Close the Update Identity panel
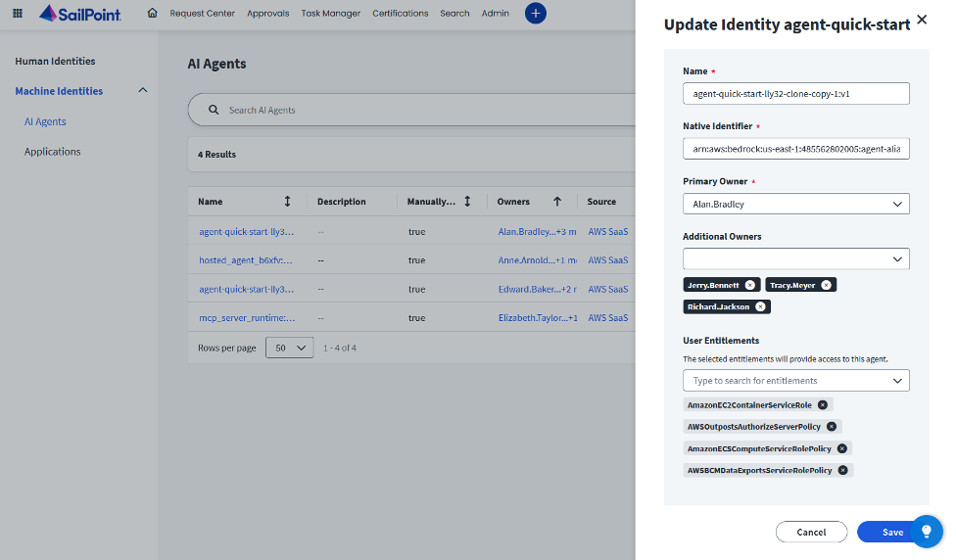Image resolution: width=956 pixels, height=560 pixels. [x=922, y=20]
